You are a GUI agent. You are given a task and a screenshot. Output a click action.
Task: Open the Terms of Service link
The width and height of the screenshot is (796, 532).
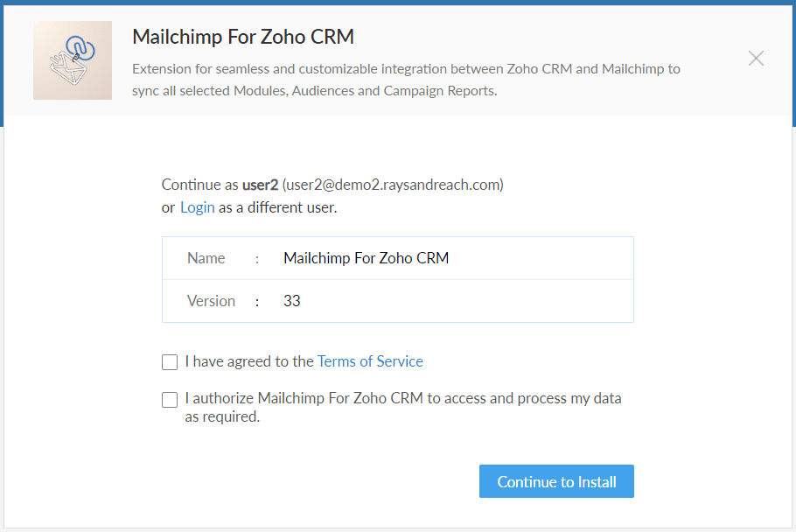coord(370,361)
